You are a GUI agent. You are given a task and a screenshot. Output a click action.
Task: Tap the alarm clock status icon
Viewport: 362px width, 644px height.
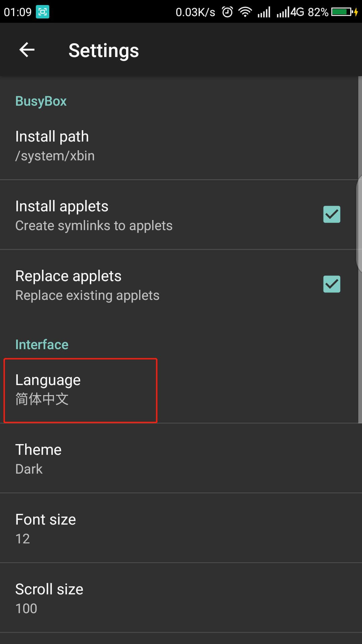pos(227,12)
